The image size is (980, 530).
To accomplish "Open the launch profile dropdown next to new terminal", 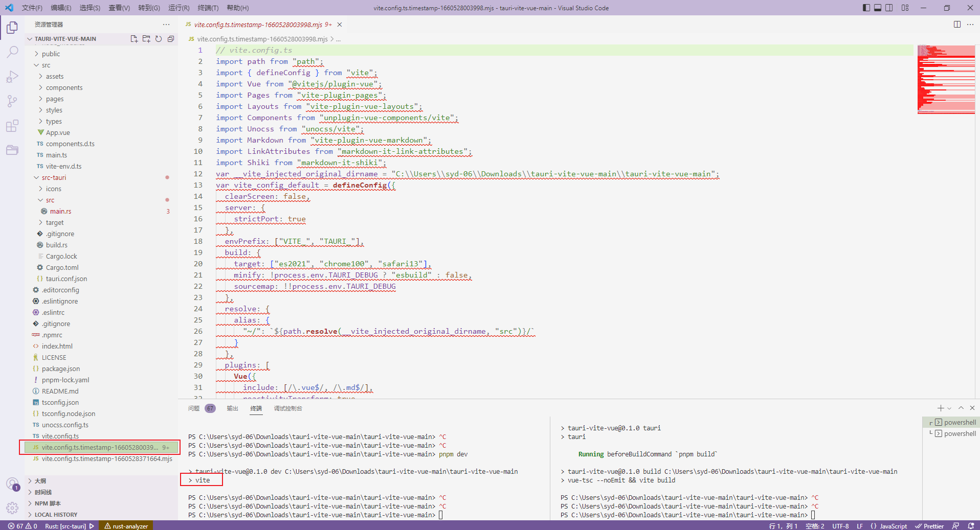I will [x=949, y=408].
